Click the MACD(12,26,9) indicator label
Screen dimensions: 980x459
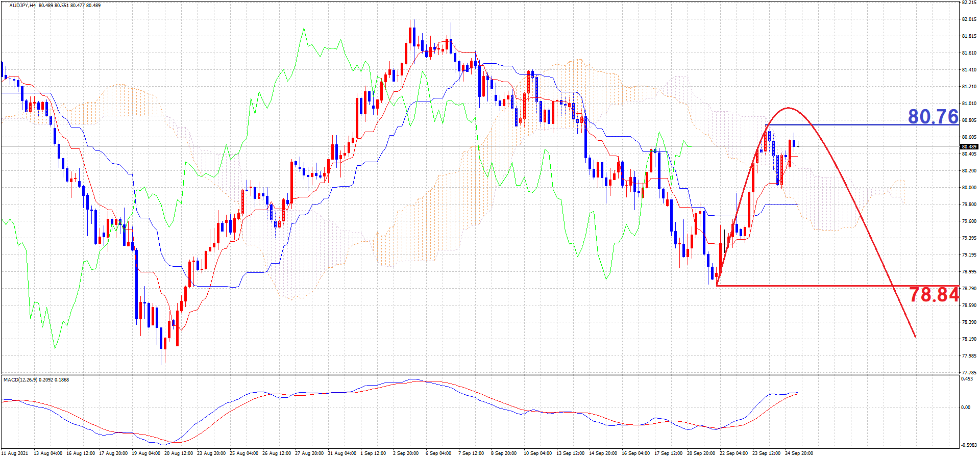coord(20,380)
